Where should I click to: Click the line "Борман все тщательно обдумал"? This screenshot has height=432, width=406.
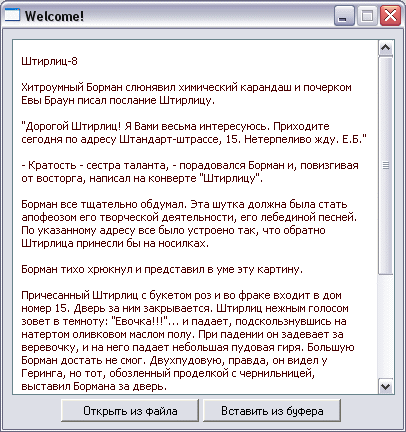click(184, 204)
